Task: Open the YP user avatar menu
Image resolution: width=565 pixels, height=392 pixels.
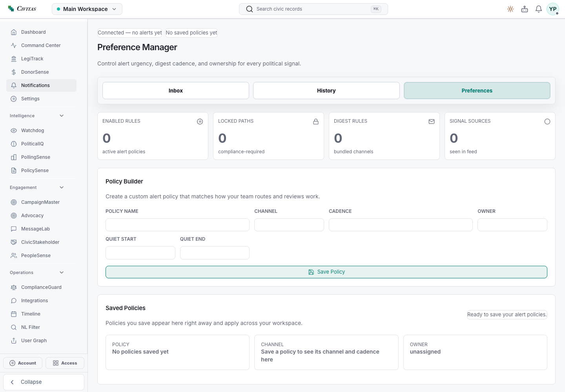Action: click(x=553, y=9)
